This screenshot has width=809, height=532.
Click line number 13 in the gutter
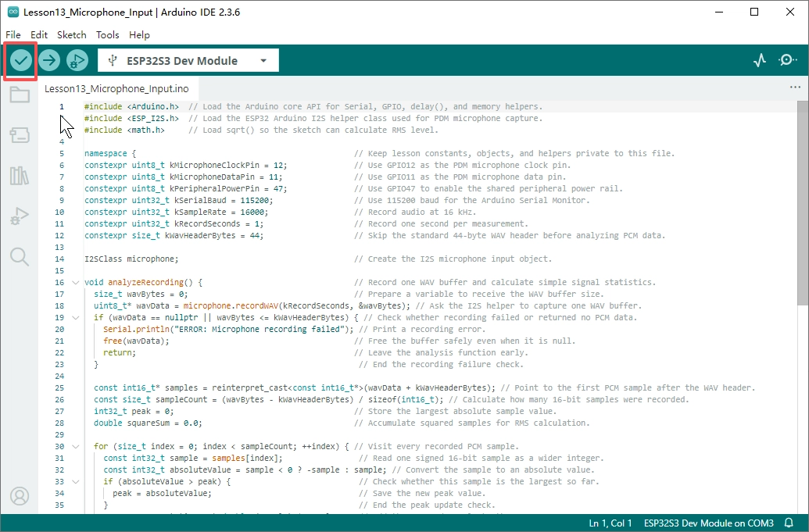coord(59,248)
